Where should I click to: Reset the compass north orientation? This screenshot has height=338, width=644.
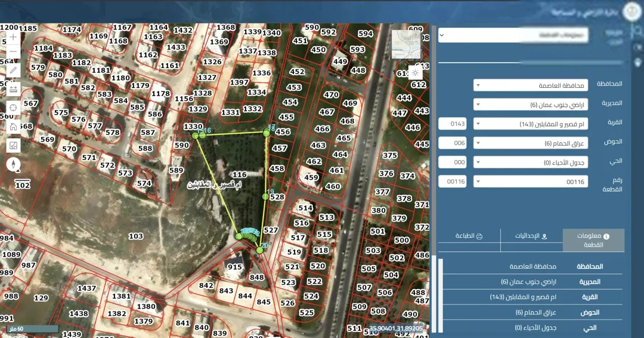point(13,165)
